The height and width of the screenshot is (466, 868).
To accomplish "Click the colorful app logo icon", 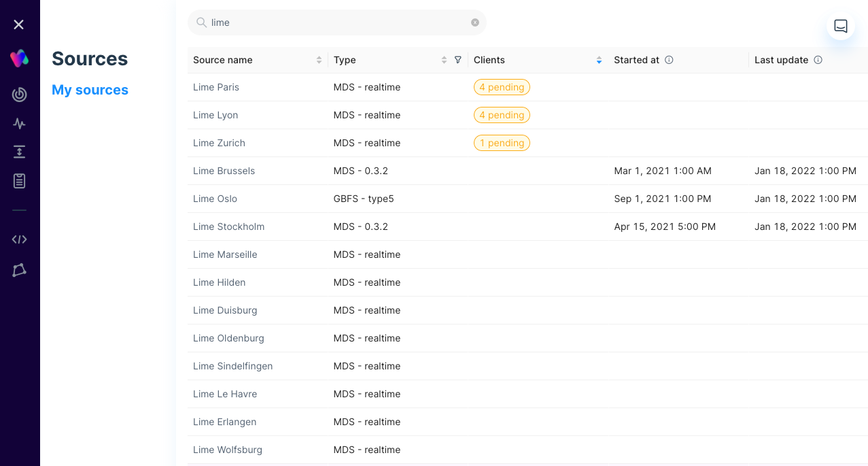I will [x=19, y=59].
